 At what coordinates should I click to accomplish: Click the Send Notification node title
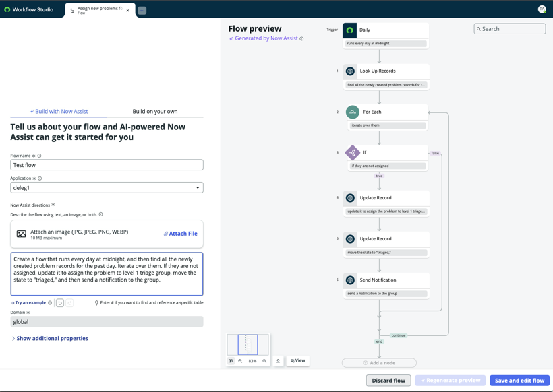pyautogui.click(x=378, y=280)
